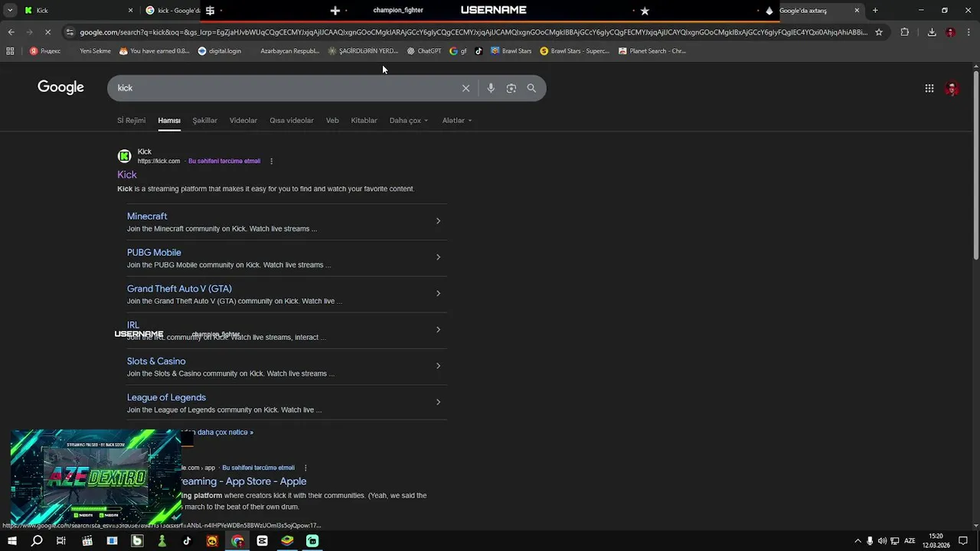Open ChatGPT bookmark
The height and width of the screenshot is (551, 980).
tap(424, 51)
